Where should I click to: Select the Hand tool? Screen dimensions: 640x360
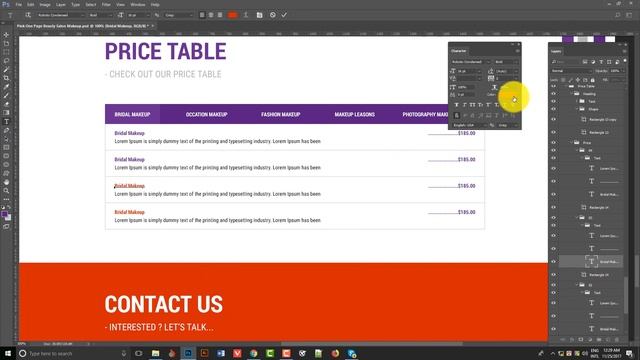(x=6, y=182)
